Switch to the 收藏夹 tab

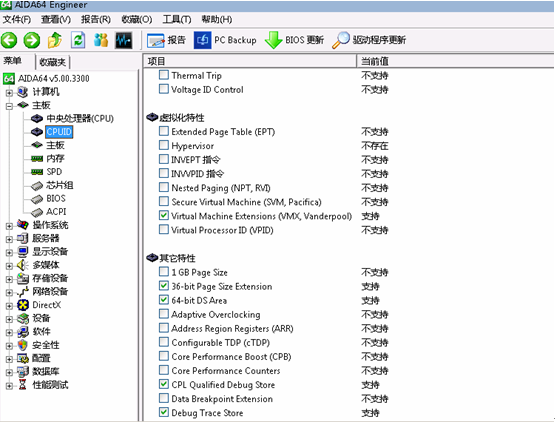(x=53, y=62)
